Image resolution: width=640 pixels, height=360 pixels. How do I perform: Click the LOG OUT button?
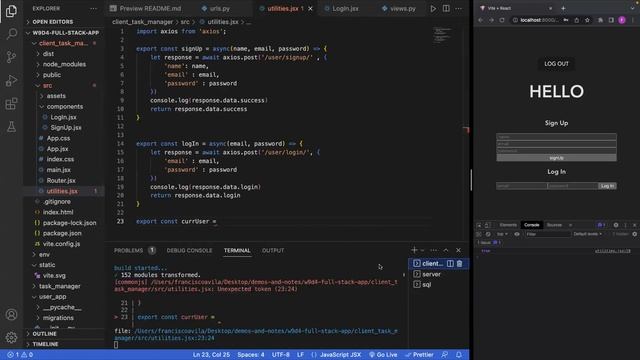click(556, 64)
